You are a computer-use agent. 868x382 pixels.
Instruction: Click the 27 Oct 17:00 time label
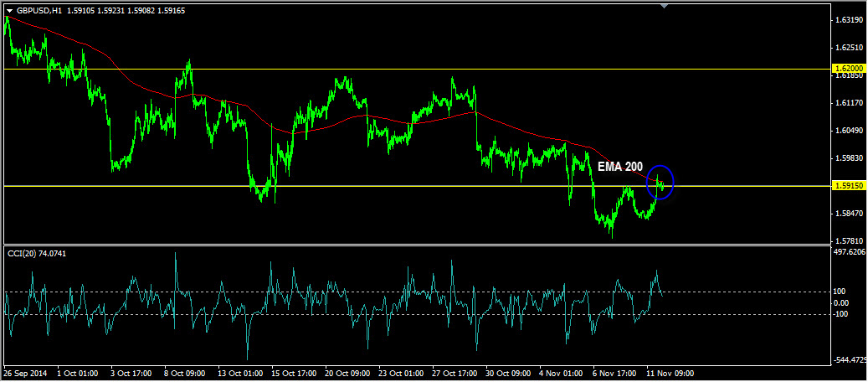click(455, 373)
